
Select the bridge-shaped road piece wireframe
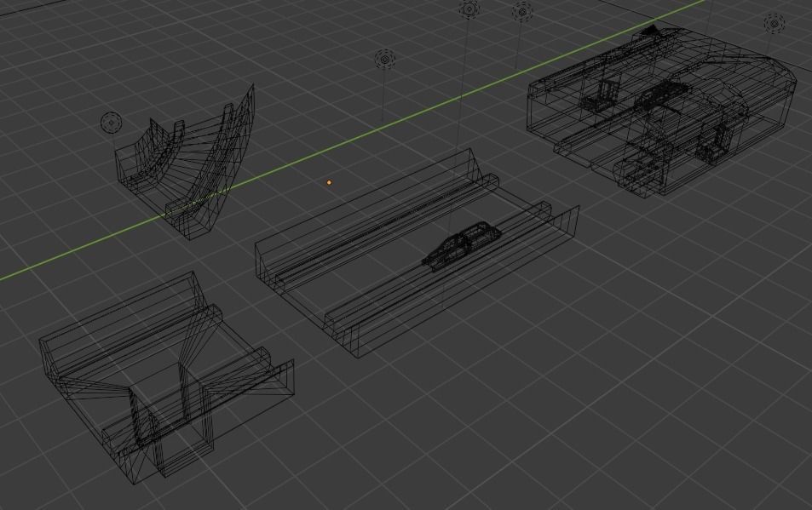(167, 377)
